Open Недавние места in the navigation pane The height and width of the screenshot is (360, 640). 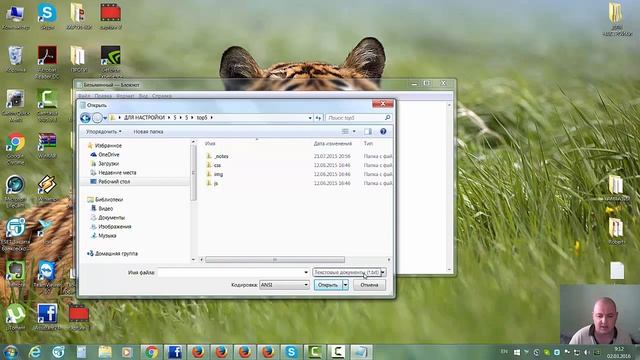pyautogui.click(x=117, y=173)
